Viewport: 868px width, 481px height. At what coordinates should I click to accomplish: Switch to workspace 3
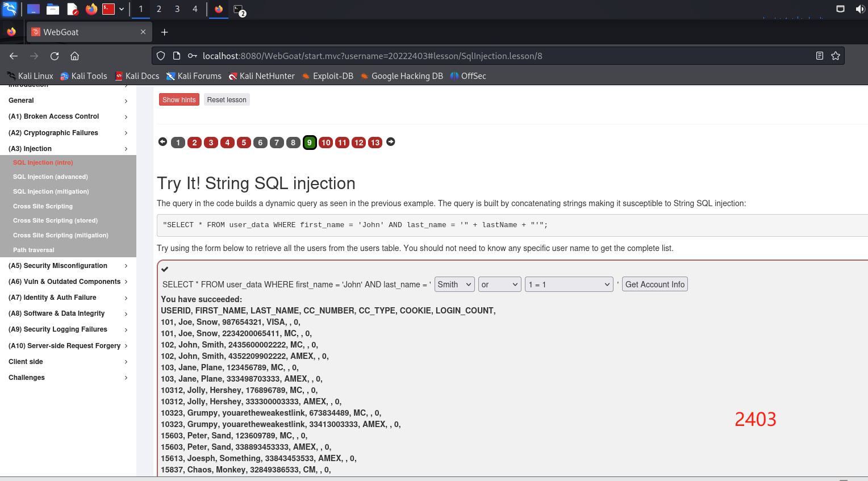[177, 9]
